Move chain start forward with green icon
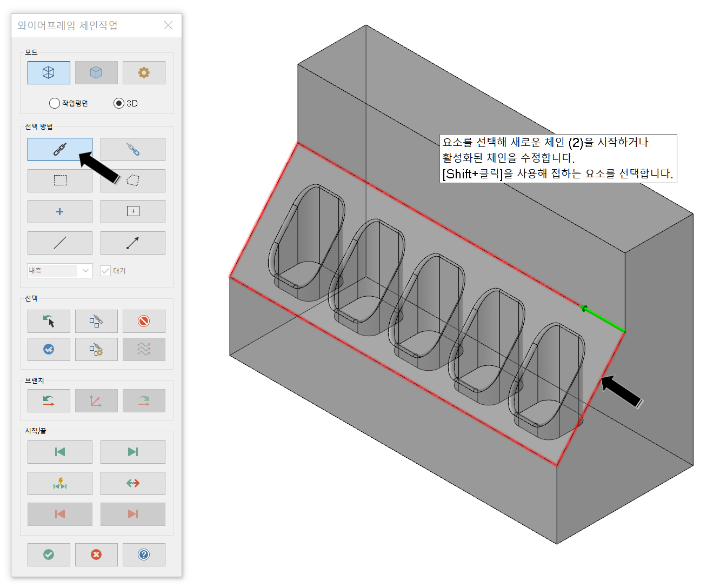 click(133, 452)
